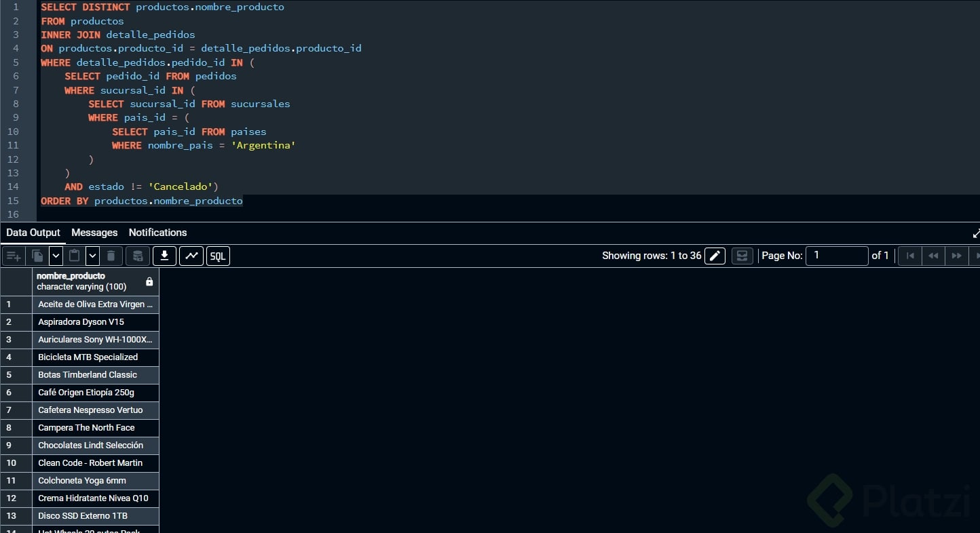The height and width of the screenshot is (533, 980).
Task: Click the cell 'Chocolates Lindt Selección'
Action: (96, 446)
